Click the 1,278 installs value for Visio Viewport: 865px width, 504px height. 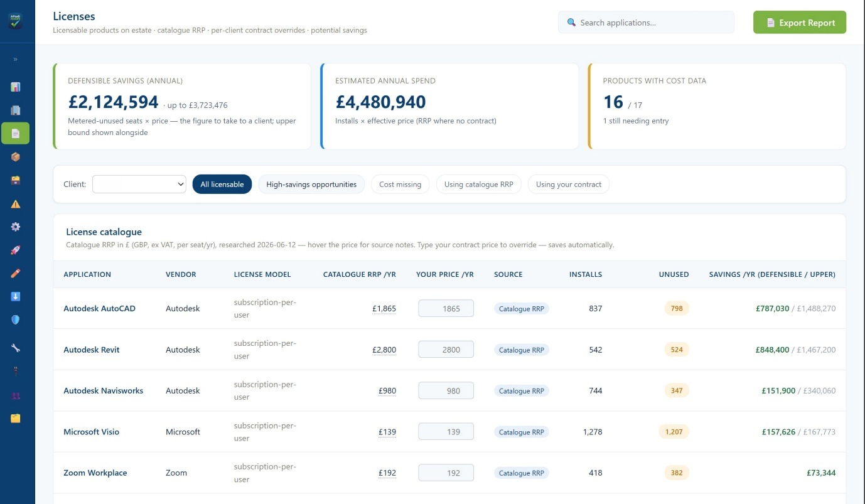coord(593,432)
